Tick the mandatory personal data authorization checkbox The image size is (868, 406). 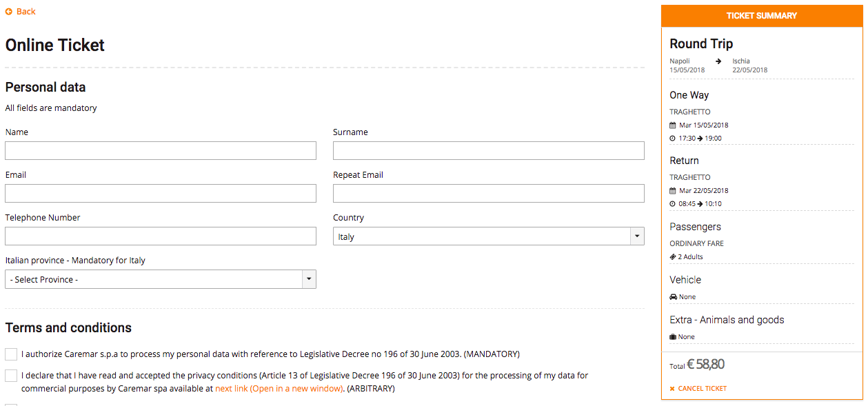(x=11, y=354)
